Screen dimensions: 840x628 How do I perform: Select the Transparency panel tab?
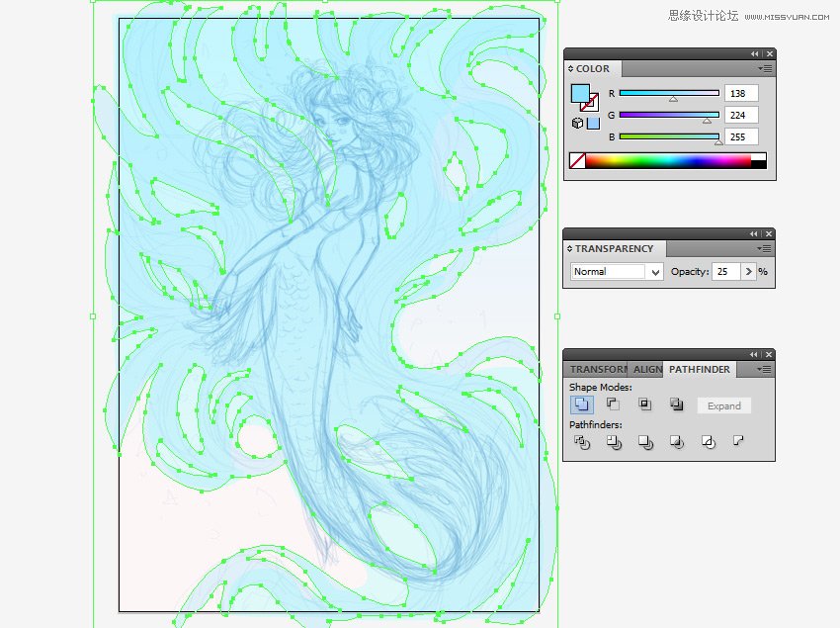(614, 248)
